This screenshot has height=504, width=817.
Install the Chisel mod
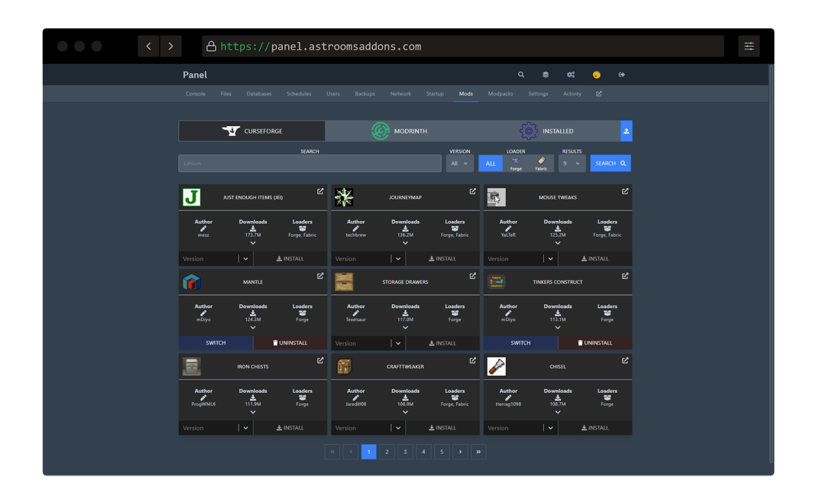595,428
